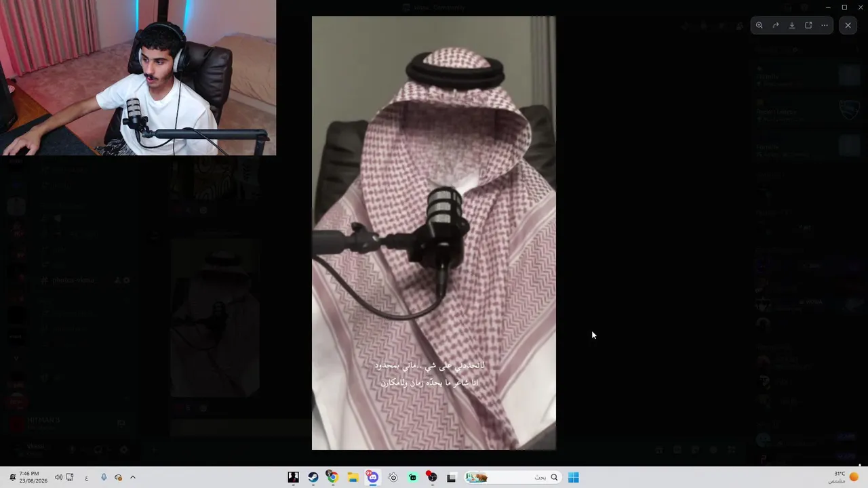Switch input language via ع indicator

click(x=86, y=478)
